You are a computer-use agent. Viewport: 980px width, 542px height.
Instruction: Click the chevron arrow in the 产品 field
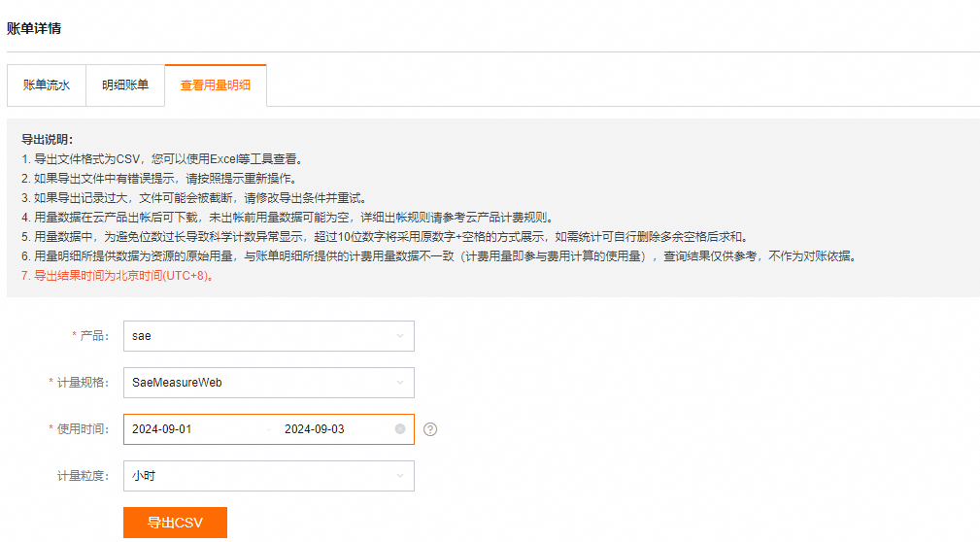click(x=400, y=336)
